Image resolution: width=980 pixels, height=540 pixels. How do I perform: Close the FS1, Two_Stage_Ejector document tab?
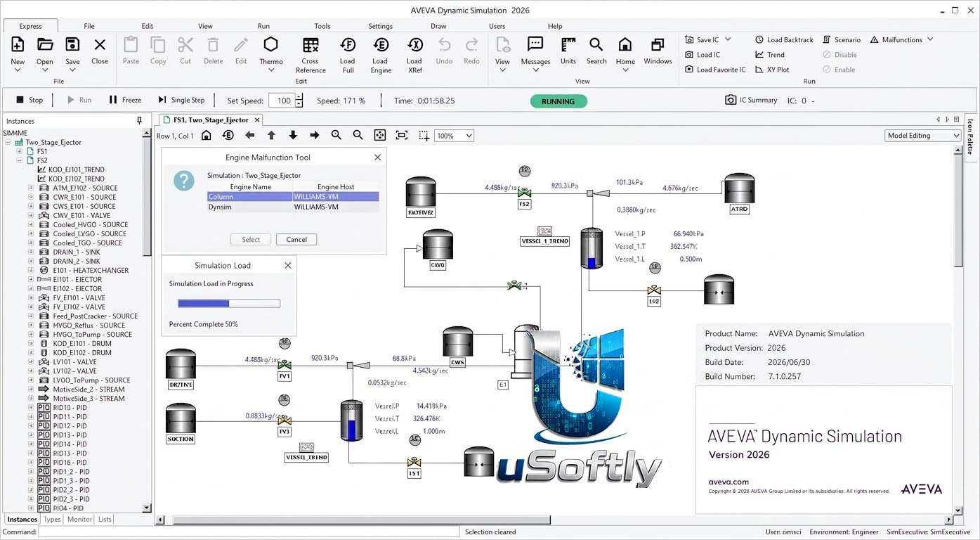[x=257, y=120]
